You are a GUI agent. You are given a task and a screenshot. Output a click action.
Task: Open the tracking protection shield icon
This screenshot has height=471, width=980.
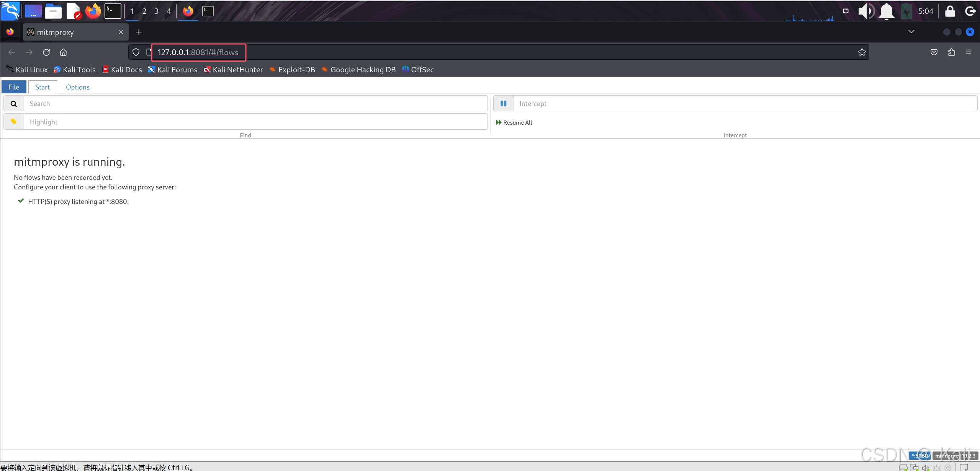point(136,52)
